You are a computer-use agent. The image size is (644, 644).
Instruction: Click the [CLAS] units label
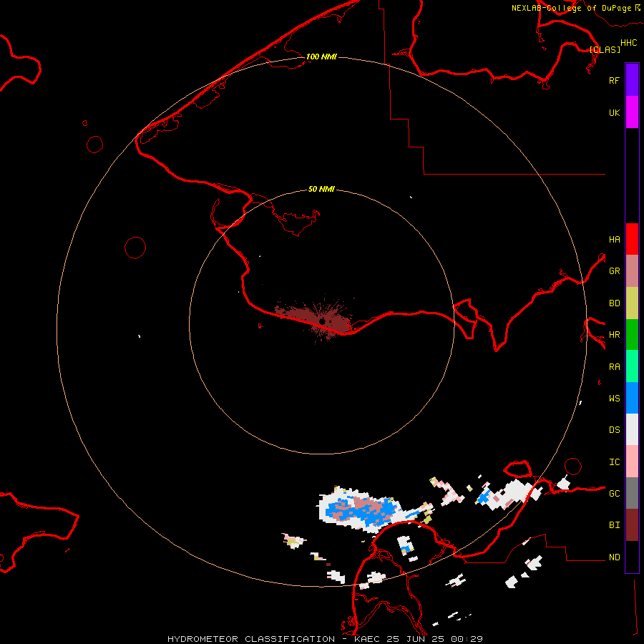click(x=605, y=49)
